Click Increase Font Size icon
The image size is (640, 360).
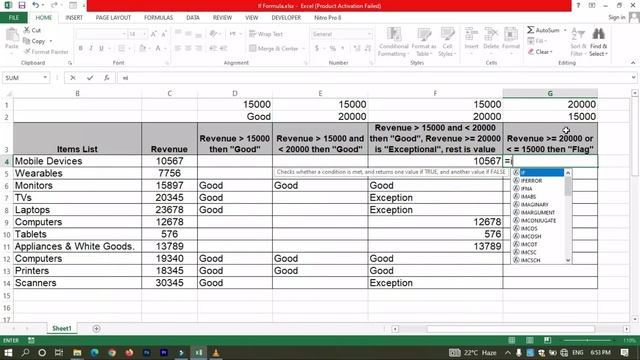tap(153, 34)
